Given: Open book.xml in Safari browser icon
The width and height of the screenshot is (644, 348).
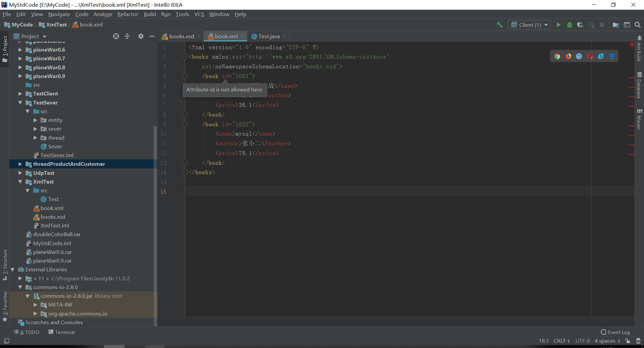Looking at the screenshot, I should [579, 56].
